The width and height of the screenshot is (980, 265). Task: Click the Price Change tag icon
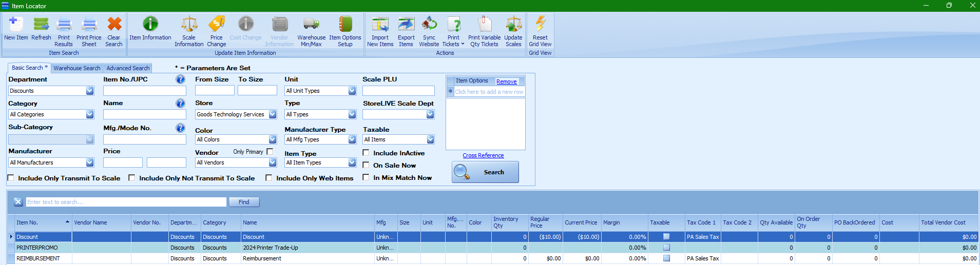(217, 24)
